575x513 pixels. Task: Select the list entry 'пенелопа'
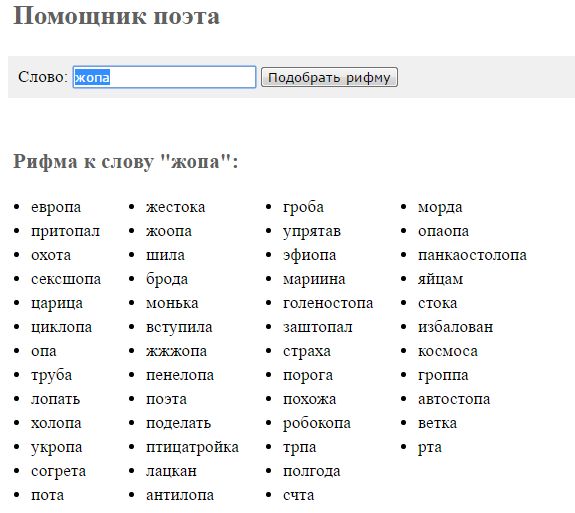(180, 375)
